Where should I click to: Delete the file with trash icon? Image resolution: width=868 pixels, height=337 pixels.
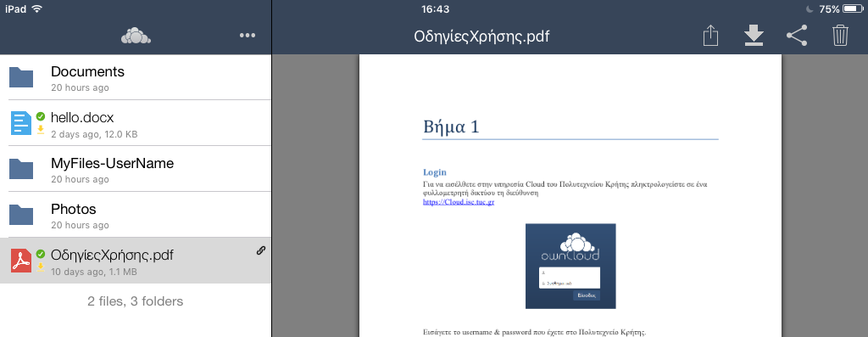(840, 36)
